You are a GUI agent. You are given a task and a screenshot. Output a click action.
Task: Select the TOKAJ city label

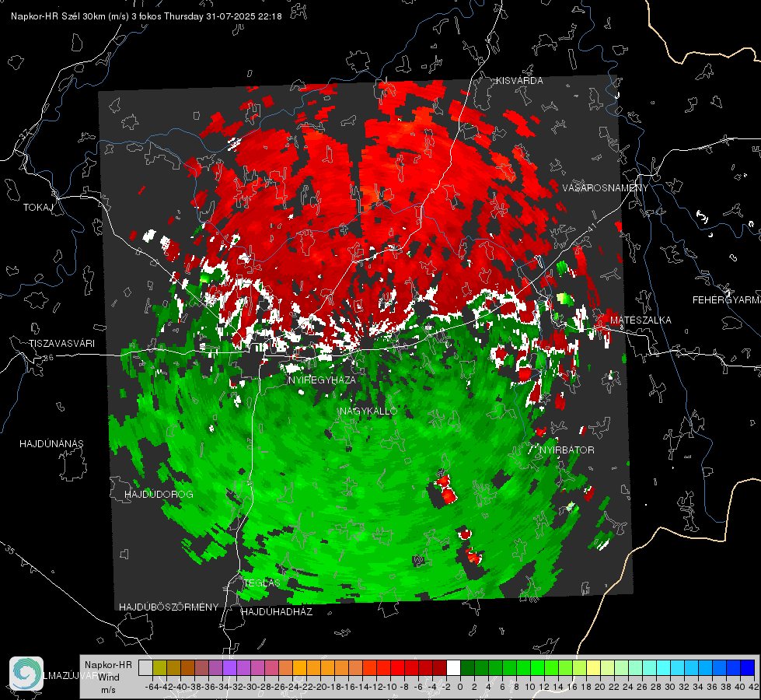pos(38,208)
